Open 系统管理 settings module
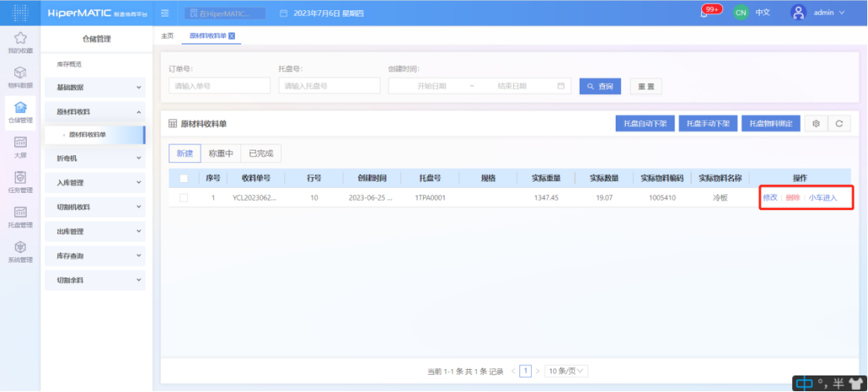The width and height of the screenshot is (868, 392). 20,251
